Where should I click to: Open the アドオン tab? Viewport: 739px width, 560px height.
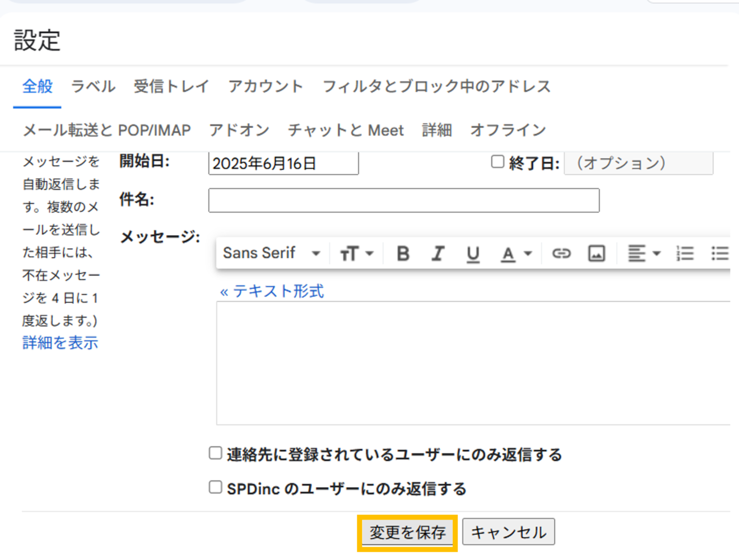coord(239,130)
